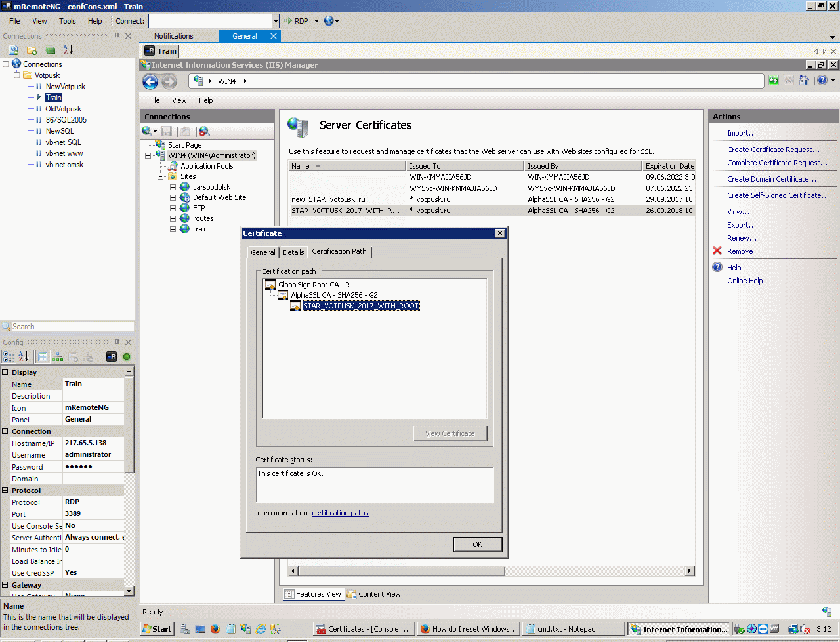Collapse the WIN4 server node in IIS tree

[148, 155]
